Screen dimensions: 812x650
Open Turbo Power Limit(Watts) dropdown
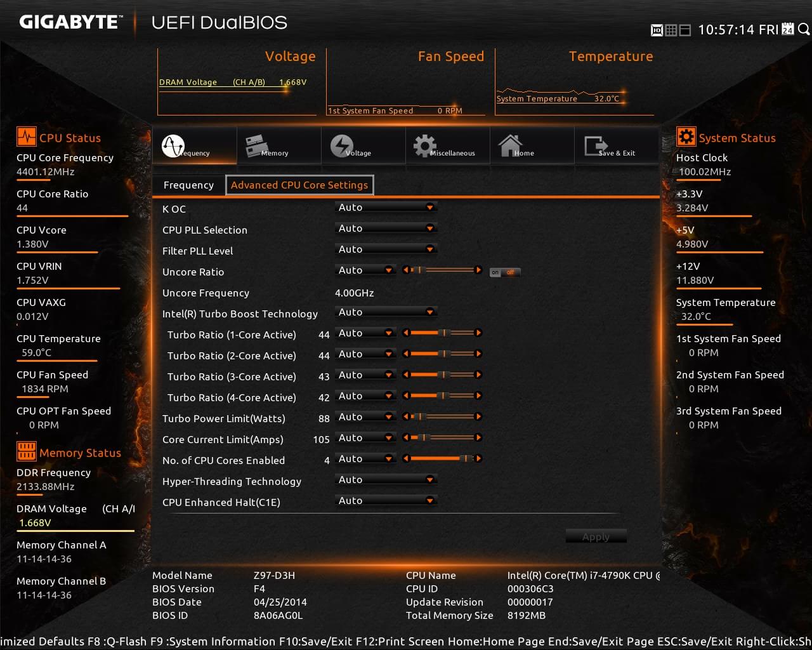coord(365,417)
